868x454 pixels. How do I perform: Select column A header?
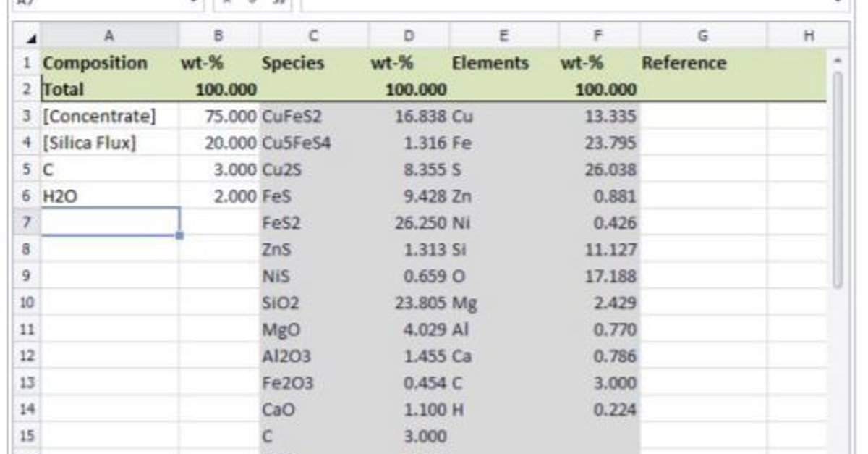(110, 36)
